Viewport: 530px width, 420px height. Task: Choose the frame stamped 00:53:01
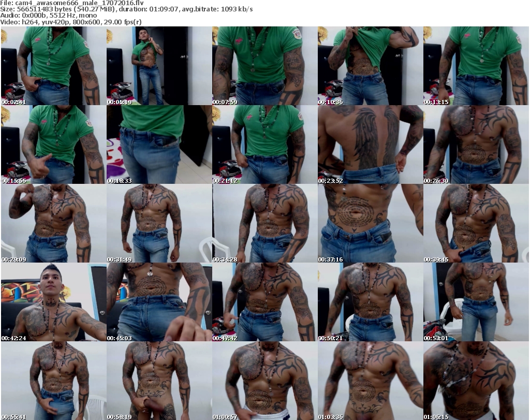click(476, 302)
